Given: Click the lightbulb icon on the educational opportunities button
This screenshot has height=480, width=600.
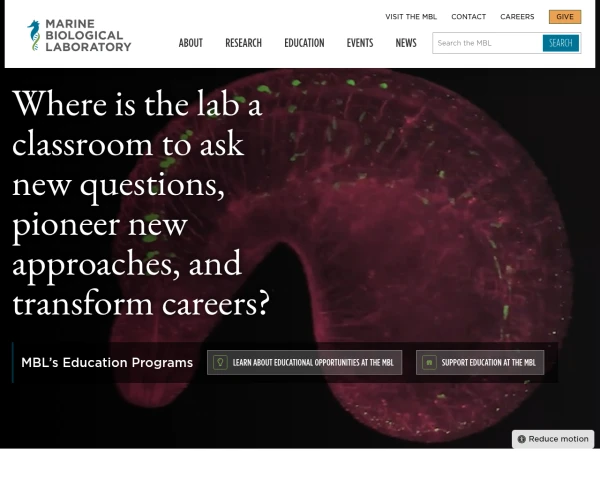Looking at the screenshot, I should tap(220, 362).
